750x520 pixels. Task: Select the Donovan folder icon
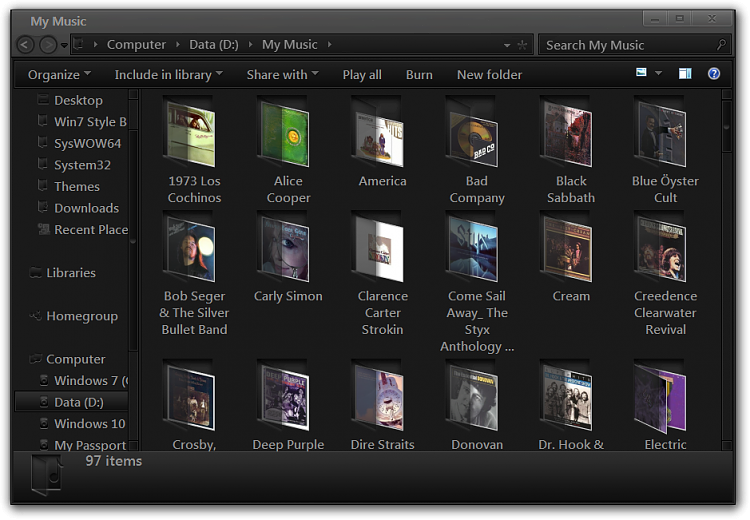[473, 395]
